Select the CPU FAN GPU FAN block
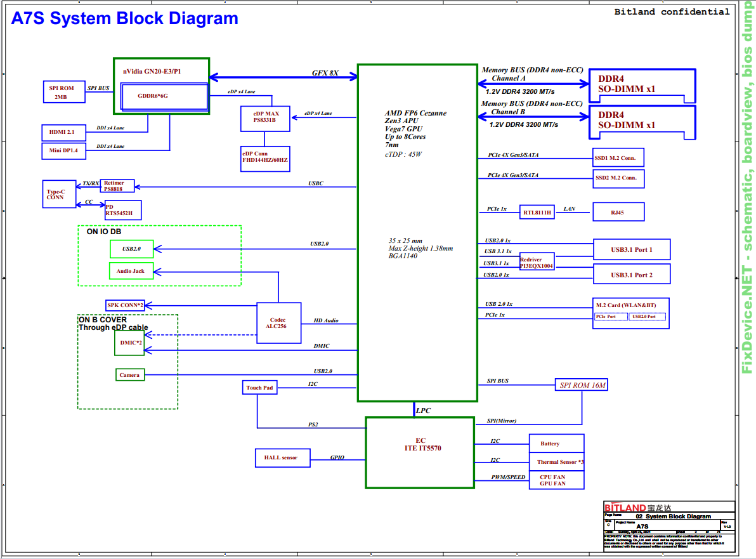The width and height of the screenshot is (756, 559). click(556, 480)
